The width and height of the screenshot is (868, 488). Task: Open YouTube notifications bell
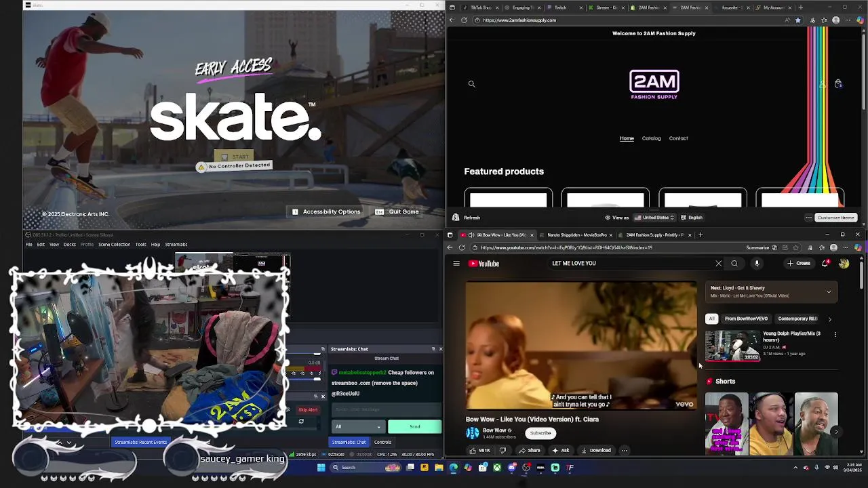pos(825,264)
